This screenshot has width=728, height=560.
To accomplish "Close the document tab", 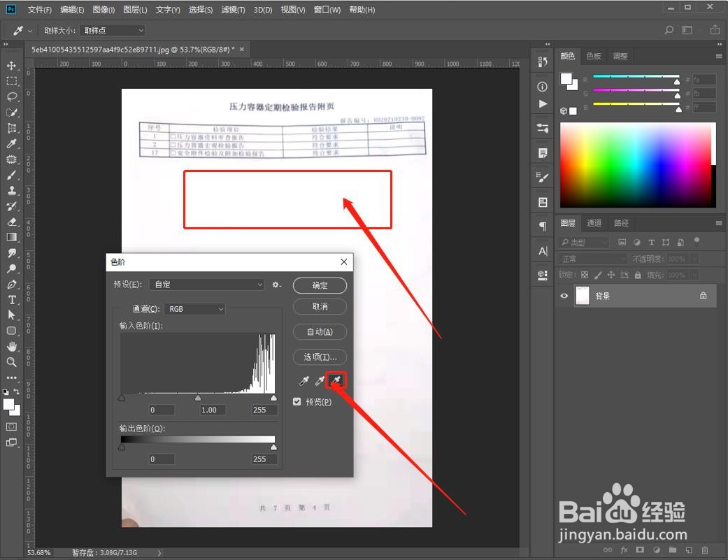I will pyautogui.click(x=242, y=49).
